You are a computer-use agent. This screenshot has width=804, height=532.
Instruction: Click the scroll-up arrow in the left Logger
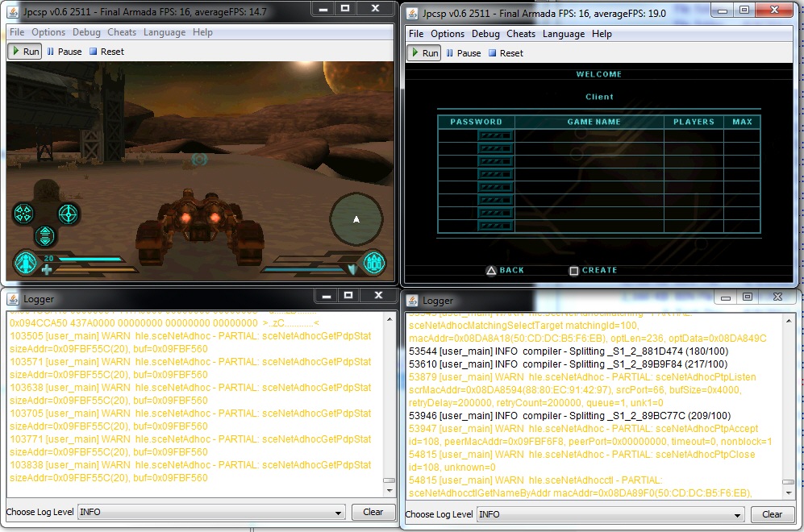(x=390, y=318)
